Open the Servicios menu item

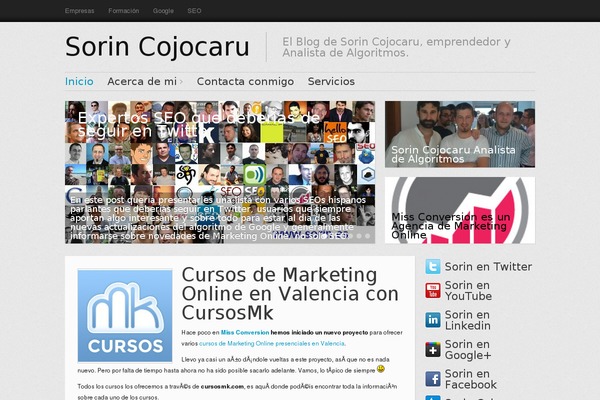(331, 82)
